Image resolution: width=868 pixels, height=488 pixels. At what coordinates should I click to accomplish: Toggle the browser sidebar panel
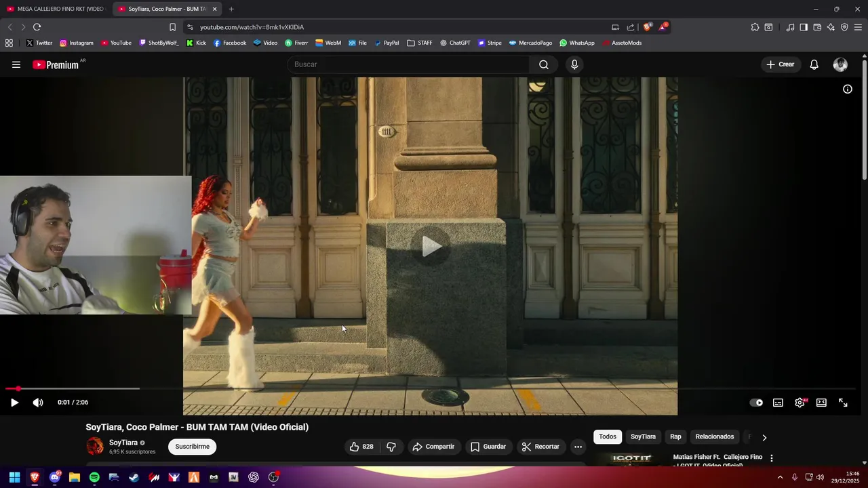804,27
